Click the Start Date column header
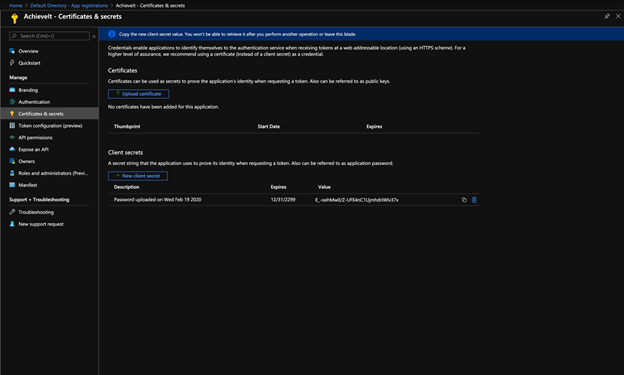Screen dimensions: 624x375 (269, 127)
